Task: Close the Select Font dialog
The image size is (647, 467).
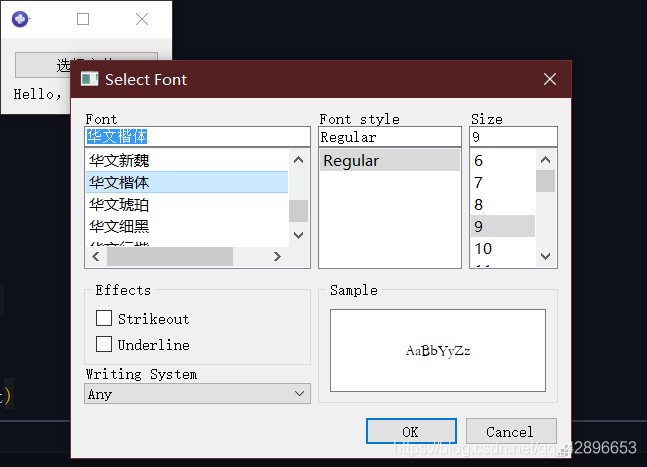Action: 550,79
